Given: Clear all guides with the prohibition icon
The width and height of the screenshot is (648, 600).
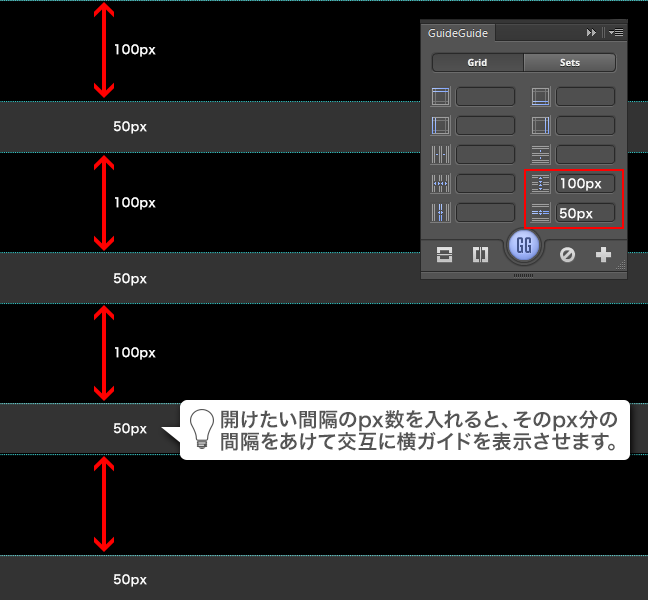Looking at the screenshot, I should (x=567, y=255).
